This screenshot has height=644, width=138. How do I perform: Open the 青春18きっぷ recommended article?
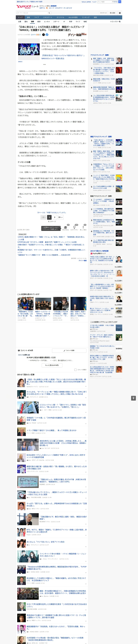click(x=63, y=481)
